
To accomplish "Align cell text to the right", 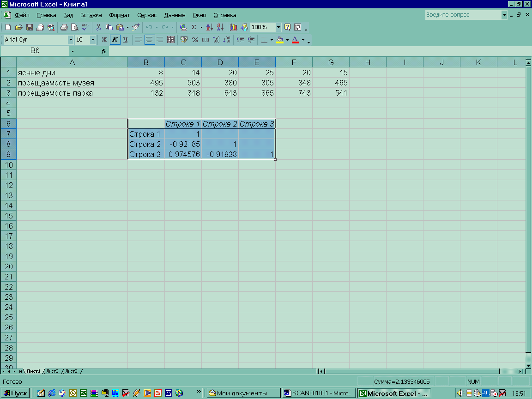I will (x=160, y=40).
